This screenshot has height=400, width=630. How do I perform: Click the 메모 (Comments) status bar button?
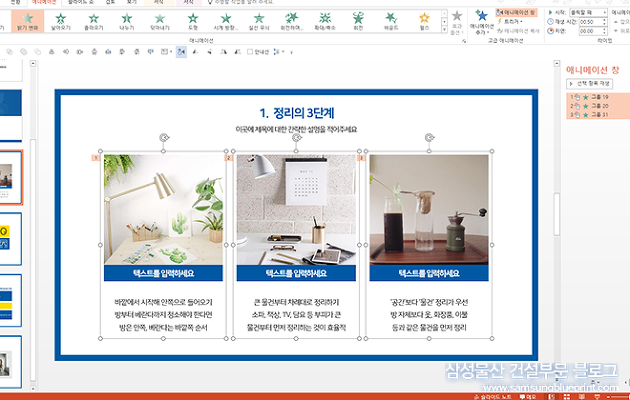(x=528, y=397)
